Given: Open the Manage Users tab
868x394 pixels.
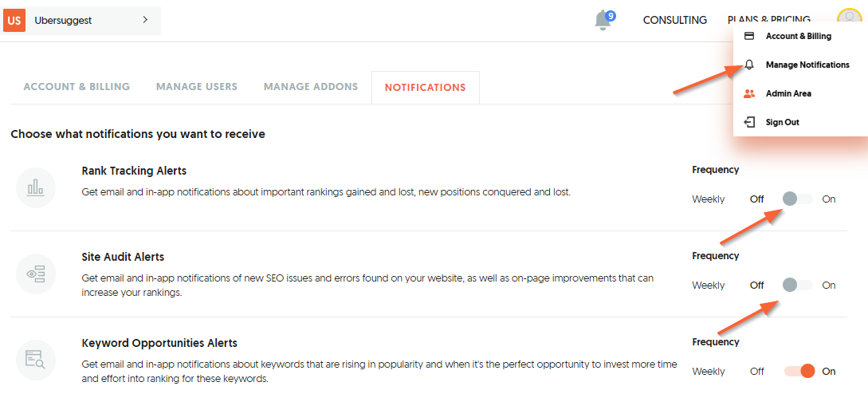Looking at the screenshot, I should coord(197,87).
